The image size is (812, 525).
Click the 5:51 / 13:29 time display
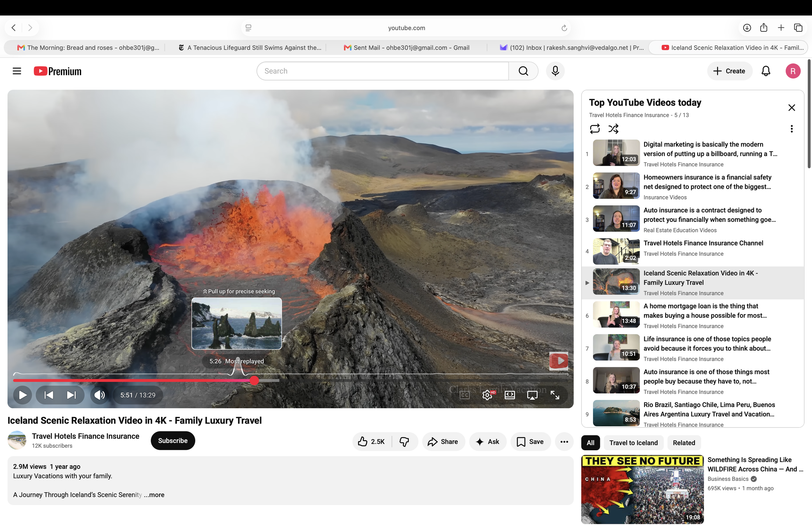pyautogui.click(x=138, y=395)
